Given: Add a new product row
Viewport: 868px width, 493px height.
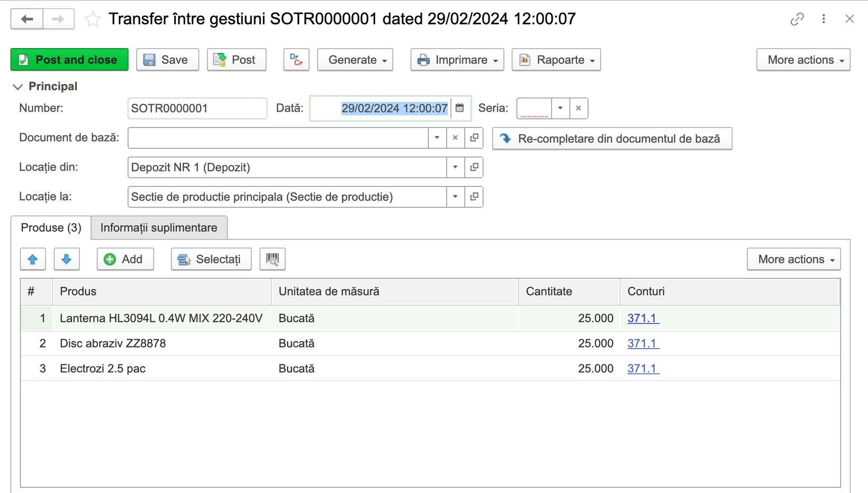Looking at the screenshot, I should click(x=125, y=259).
